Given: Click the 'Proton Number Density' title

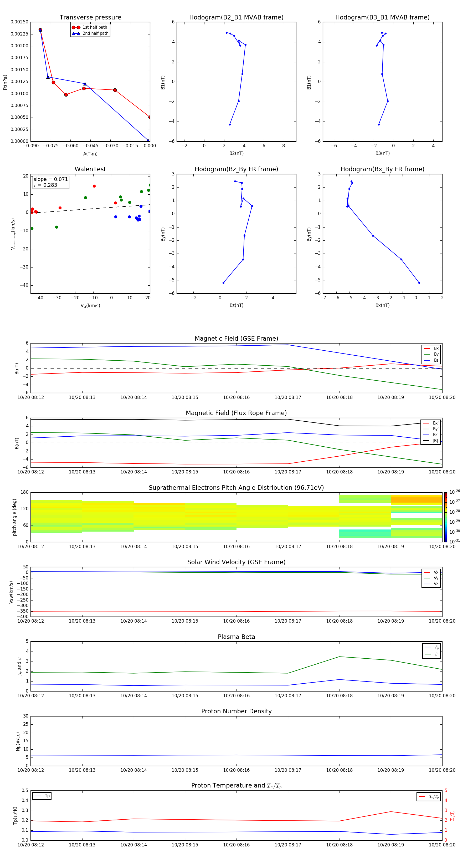Looking at the screenshot, I should click(236, 711).
